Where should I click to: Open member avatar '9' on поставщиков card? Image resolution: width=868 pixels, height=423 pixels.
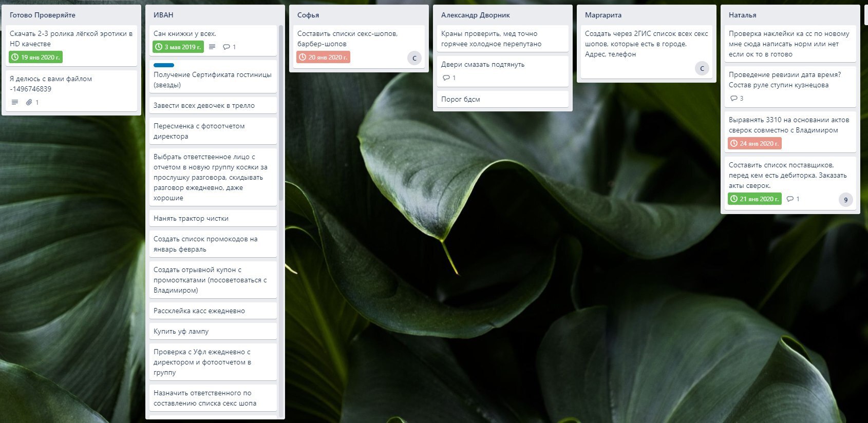[846, 200]
